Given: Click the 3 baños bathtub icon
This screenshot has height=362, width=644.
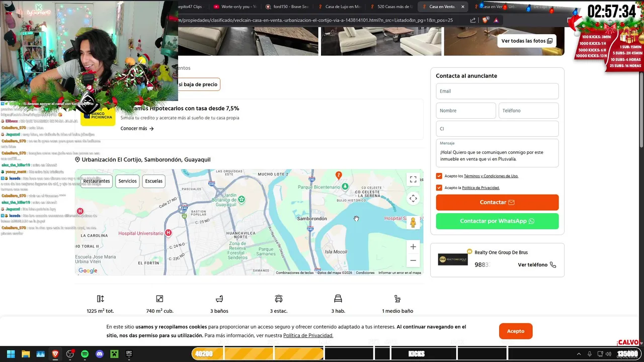Looking at the screenshot, I should [x=219, y=299].
